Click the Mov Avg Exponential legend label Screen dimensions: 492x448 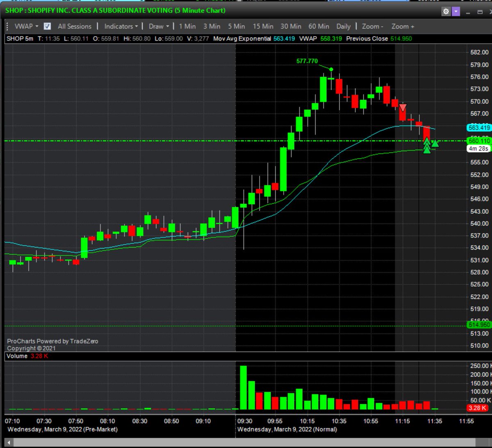[x=241, y=39]
